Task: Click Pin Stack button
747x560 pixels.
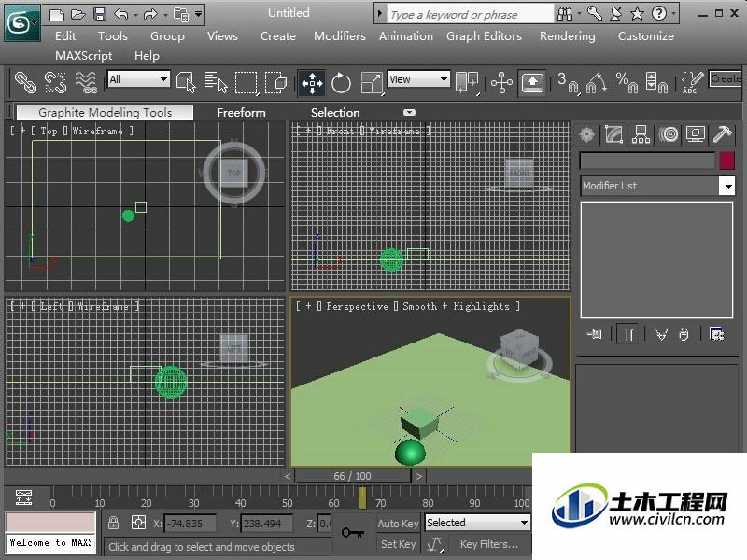Action: click(595, 334)
